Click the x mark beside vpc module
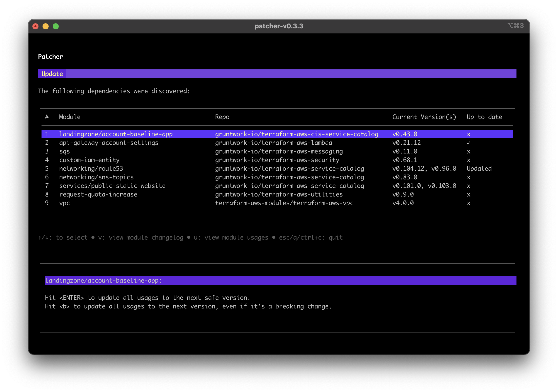558x392 pixels. coord(469,203)
